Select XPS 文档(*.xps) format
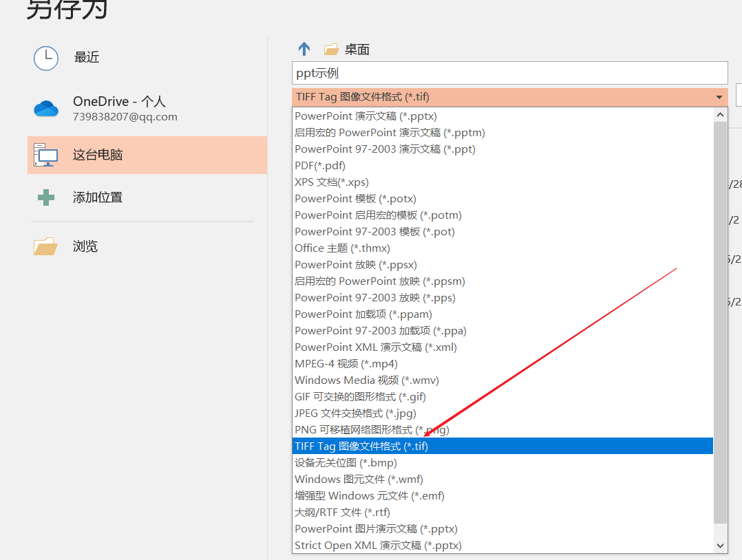Image resolution: width=742 pixels, height=560 pixels. (502, 182)
